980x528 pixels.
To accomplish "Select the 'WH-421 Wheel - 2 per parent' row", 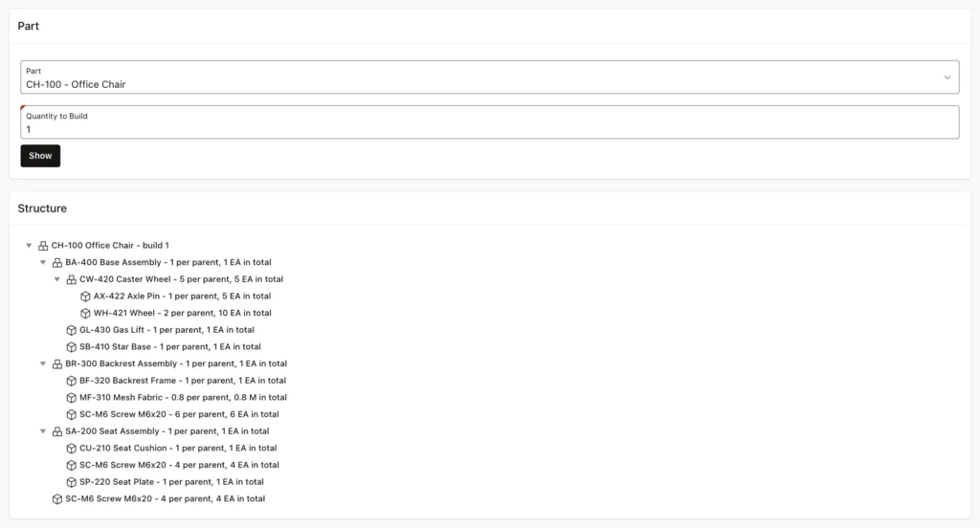I will click(183, 313).
